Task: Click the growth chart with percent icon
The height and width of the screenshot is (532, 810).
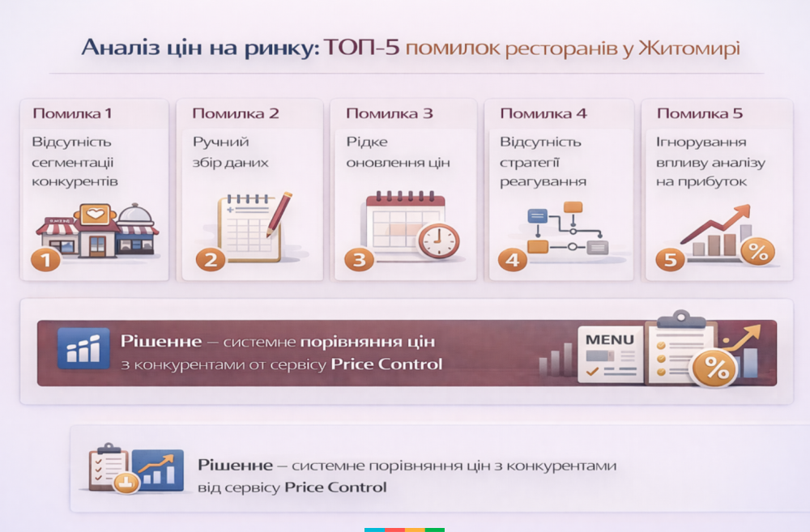Action: click(x=725, y=235)
